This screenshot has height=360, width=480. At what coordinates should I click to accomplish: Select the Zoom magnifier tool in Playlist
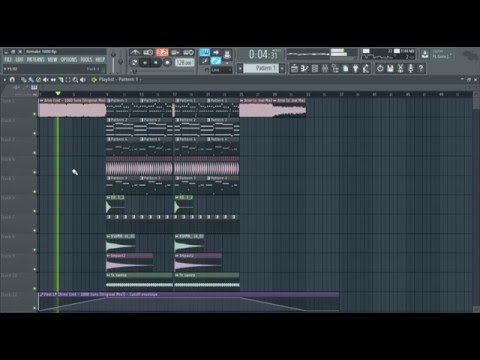tap(75, 80)
